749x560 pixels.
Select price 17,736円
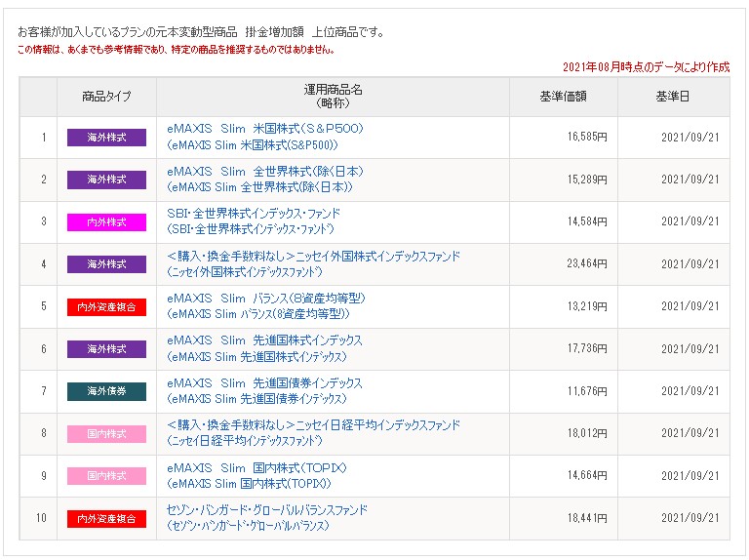click(x=587, y=349)
